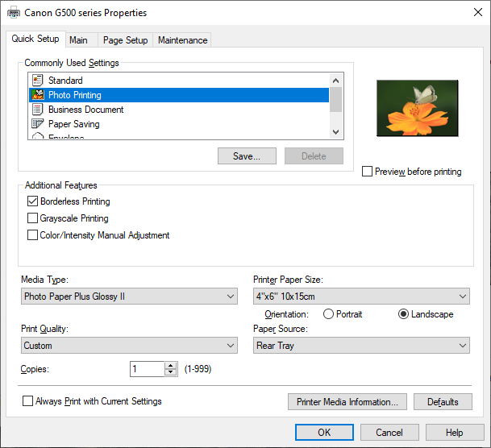Enable Grayscale Printing checkbox

32,218
